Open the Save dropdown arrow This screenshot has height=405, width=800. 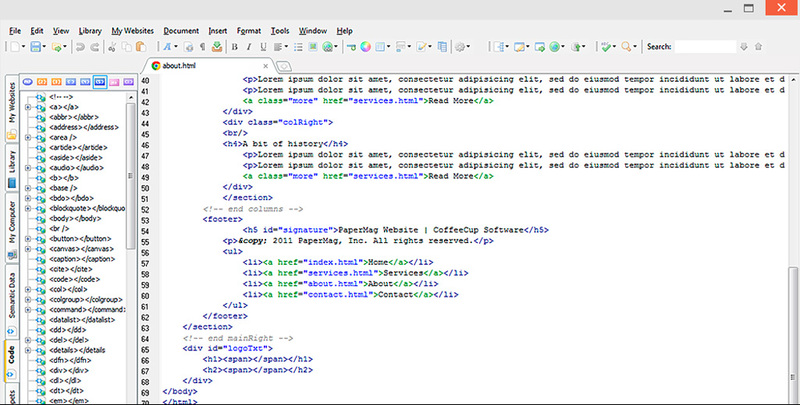tap(44, 47)
